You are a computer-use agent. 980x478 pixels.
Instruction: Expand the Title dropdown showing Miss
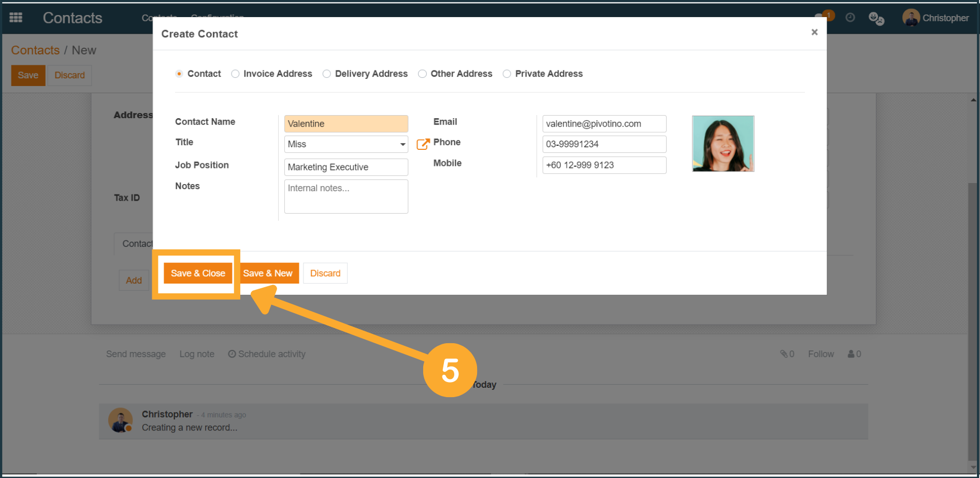[345, 144]
